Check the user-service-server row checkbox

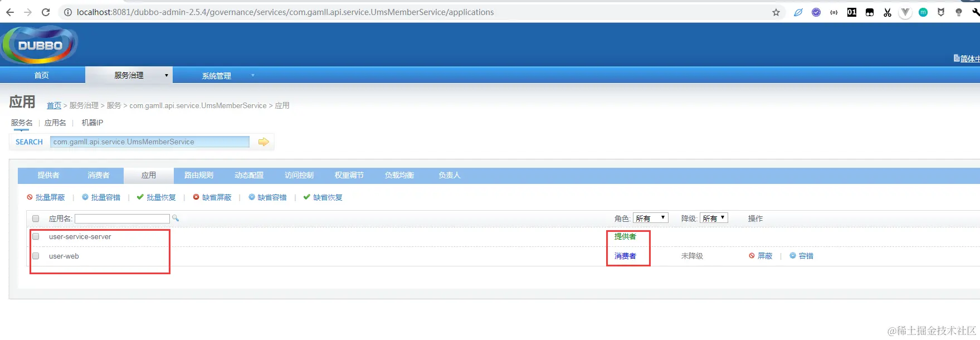[36, 237]
